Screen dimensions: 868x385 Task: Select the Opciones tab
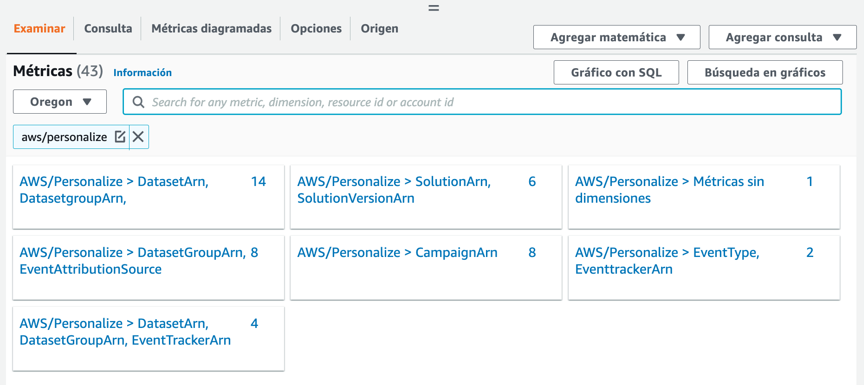316,29
